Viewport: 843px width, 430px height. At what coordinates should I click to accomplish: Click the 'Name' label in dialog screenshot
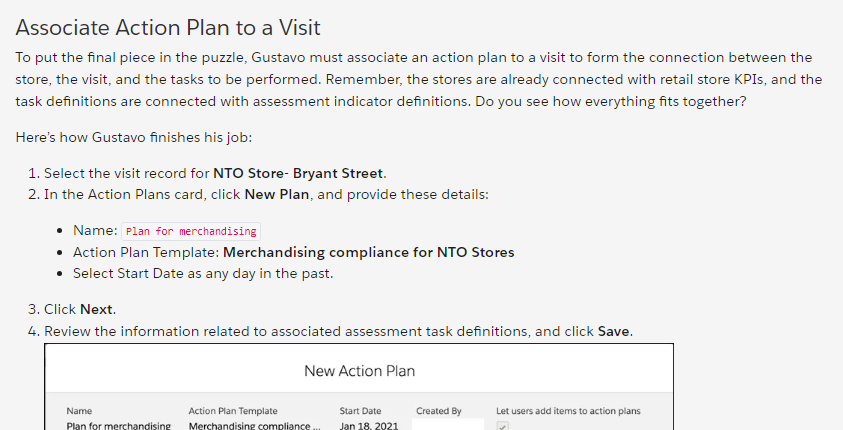[x=79, y=411]
